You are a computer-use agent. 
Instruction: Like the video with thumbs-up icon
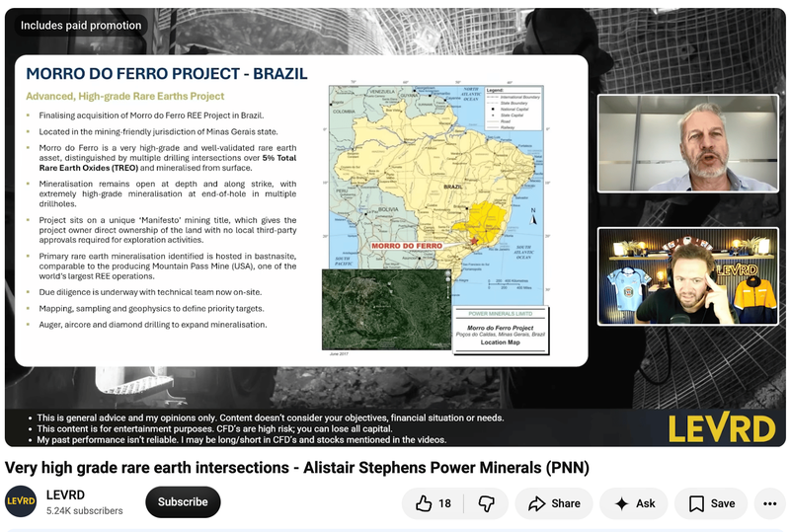[x=433, y=503]
